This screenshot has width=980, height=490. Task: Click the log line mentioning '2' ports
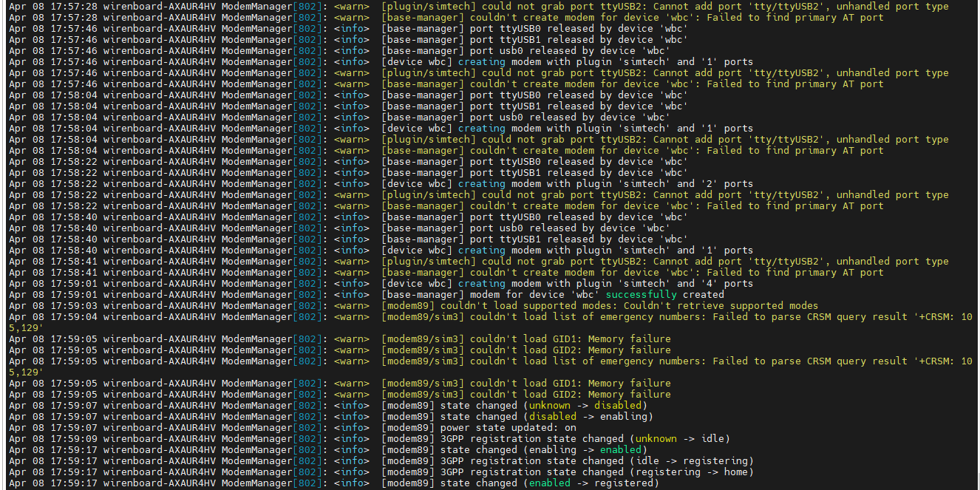click(568, 184)
